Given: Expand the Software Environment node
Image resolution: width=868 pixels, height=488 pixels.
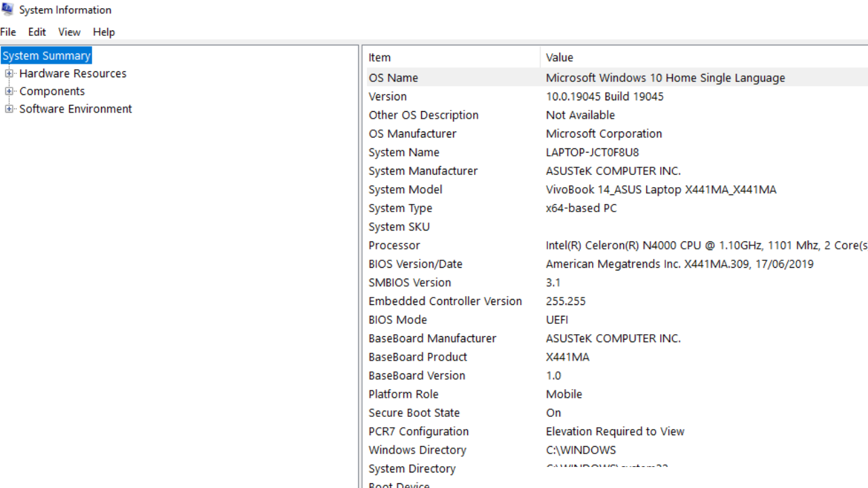Looking at the screenshot, I should tap(9, 108).
